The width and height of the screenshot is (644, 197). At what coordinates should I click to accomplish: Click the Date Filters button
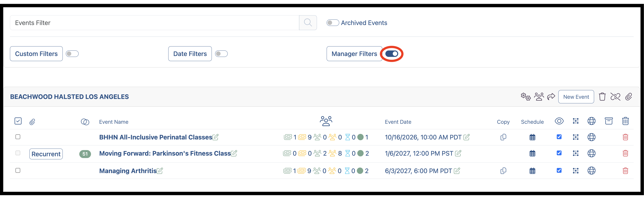[x=190, y=54]
